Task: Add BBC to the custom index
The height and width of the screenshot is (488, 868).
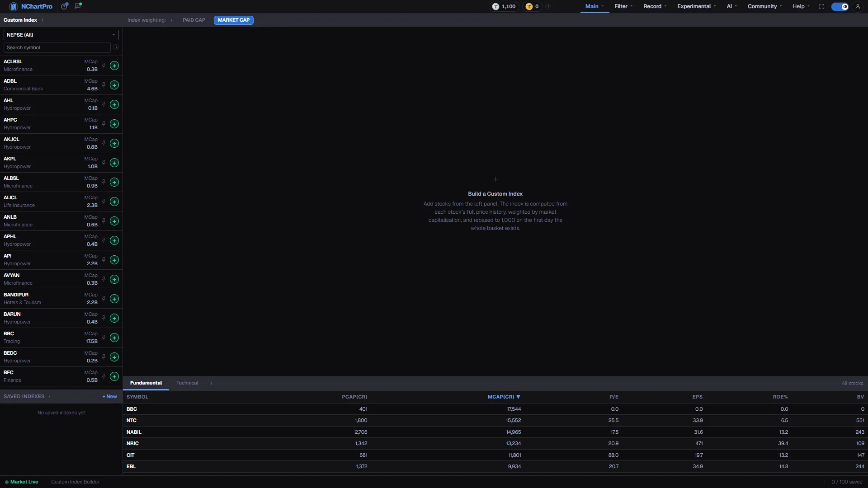Action: tap(114, 338)
